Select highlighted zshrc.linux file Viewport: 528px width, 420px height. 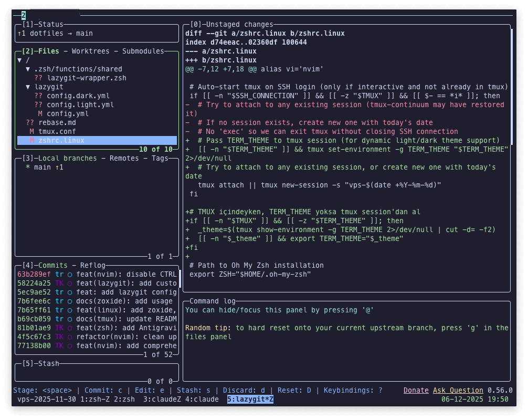pyautogui.click(x=97, y=141)
